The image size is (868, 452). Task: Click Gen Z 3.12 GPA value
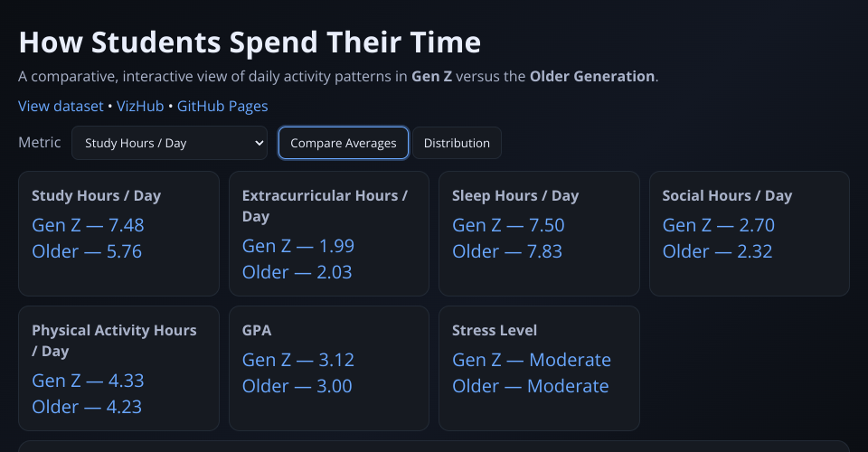point(298,360)
